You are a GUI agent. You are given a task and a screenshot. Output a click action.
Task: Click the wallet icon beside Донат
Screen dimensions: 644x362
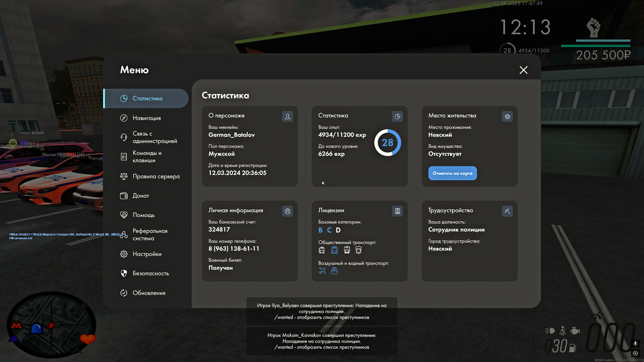tap(124, 196)
